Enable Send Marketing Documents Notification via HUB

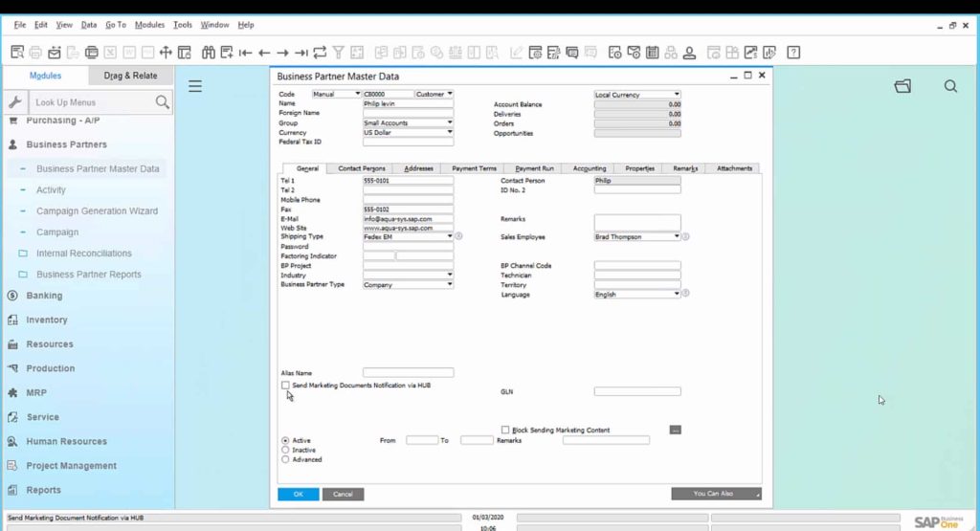(x=285, y=386)
